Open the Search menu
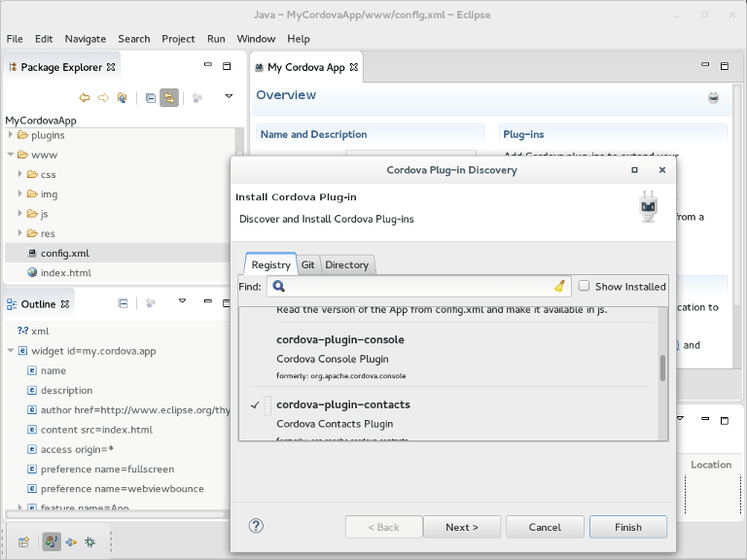The width and height of the screenshot is (747, 560). pos(134,39)
